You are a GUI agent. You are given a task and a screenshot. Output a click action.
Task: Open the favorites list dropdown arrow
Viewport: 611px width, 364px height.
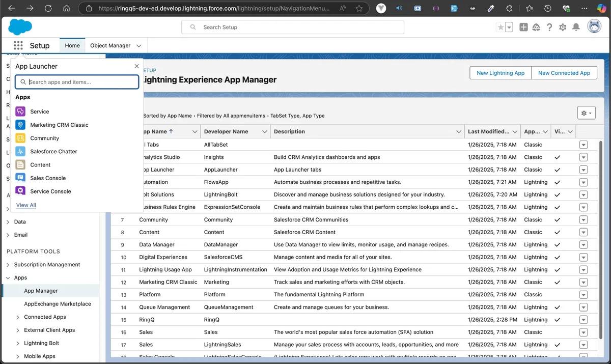(509, 27)
